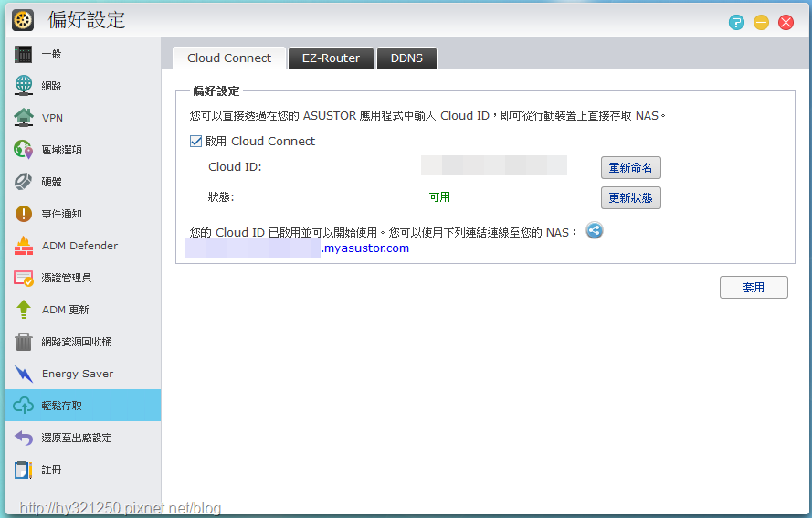This screenshot has width=812, height=518.
Task: Click the 憑證管理員 sidebar label
Action: coord(67,278)
